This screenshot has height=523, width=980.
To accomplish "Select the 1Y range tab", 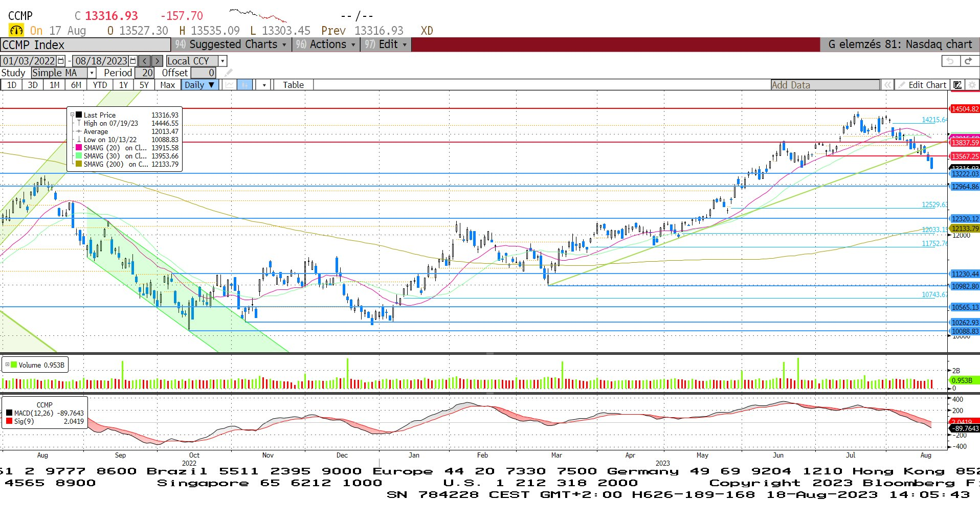I will [123, 85].
